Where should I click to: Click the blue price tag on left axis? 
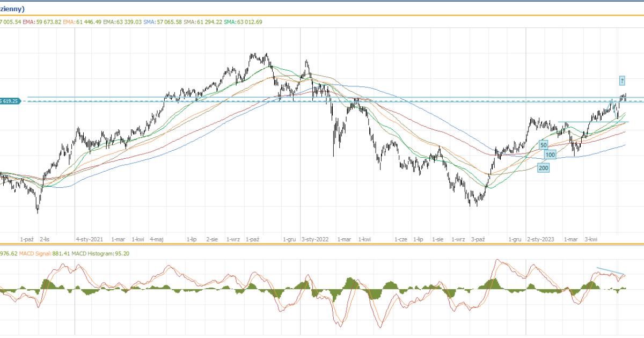click(x=10, y=101)
